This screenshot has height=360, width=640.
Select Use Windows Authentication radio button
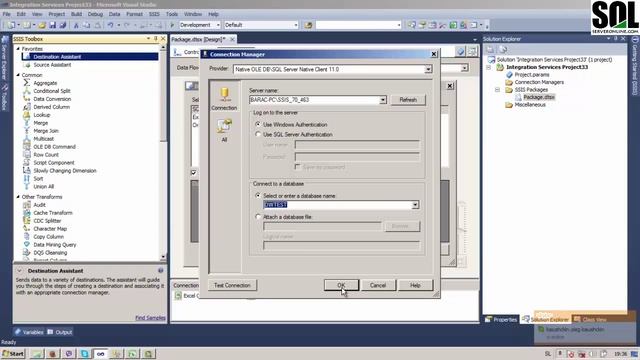click(258, 124)
